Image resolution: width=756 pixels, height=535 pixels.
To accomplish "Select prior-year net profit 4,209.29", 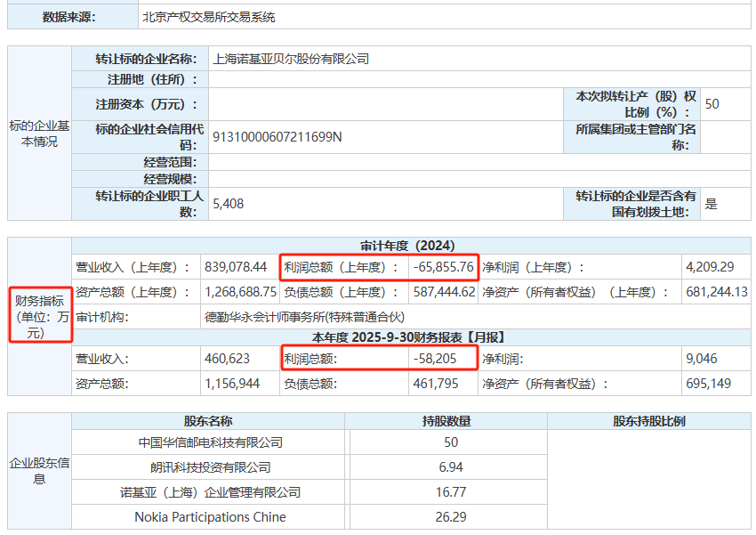I will point(710,267).
